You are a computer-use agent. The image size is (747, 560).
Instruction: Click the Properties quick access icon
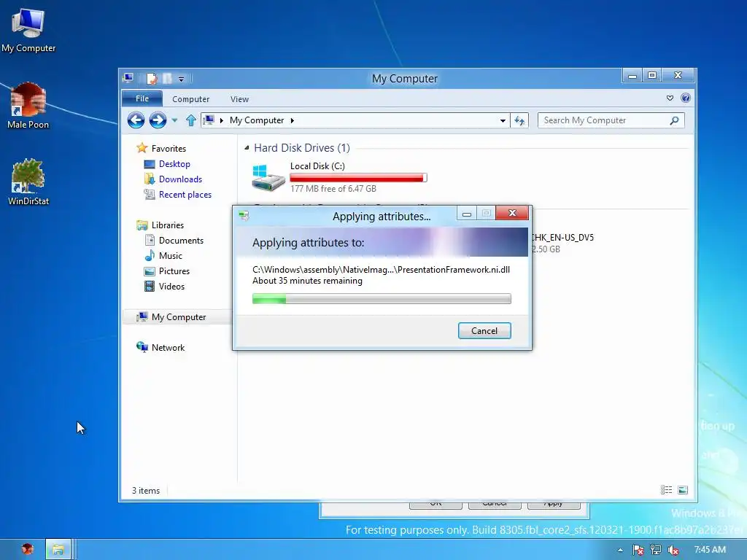click(x=152, y=79)
